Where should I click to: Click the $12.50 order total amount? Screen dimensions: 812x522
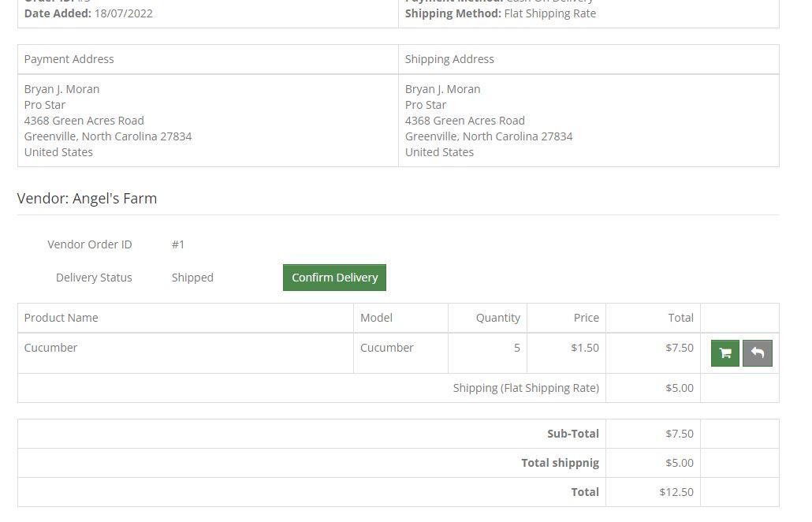[676, 492]
